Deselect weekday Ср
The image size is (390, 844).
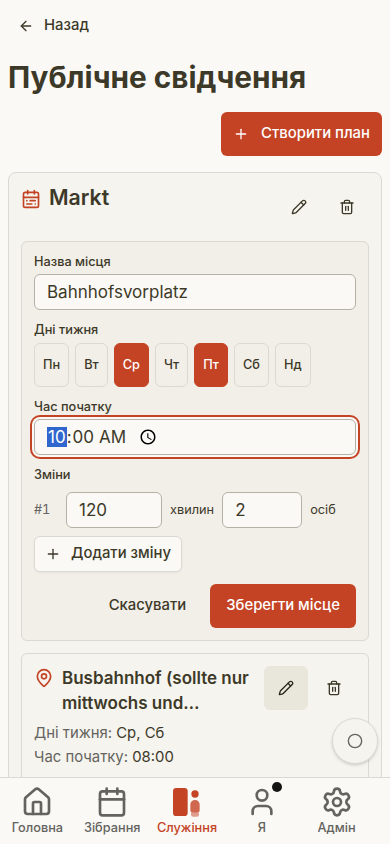pos(131,365)
